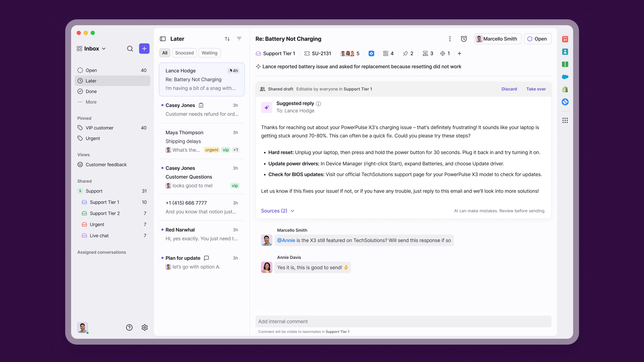Click the Take over button on the shared draft
Screen dimensions: 644x362
536,89
